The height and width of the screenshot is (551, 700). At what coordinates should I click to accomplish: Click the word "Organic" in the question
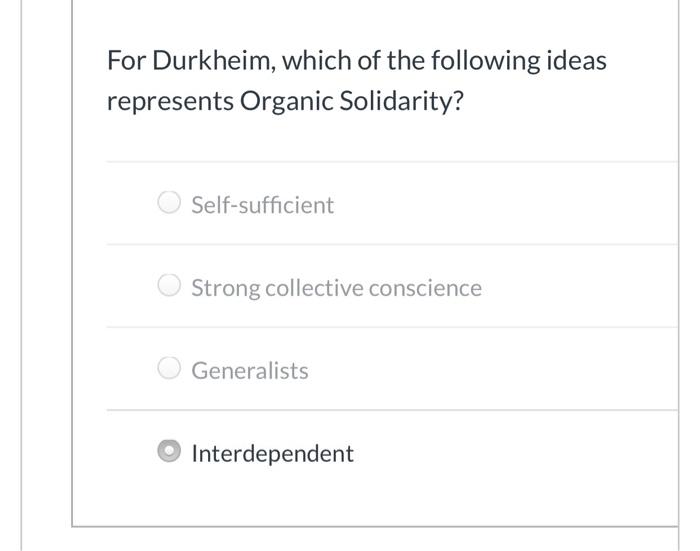pos(285,103)
